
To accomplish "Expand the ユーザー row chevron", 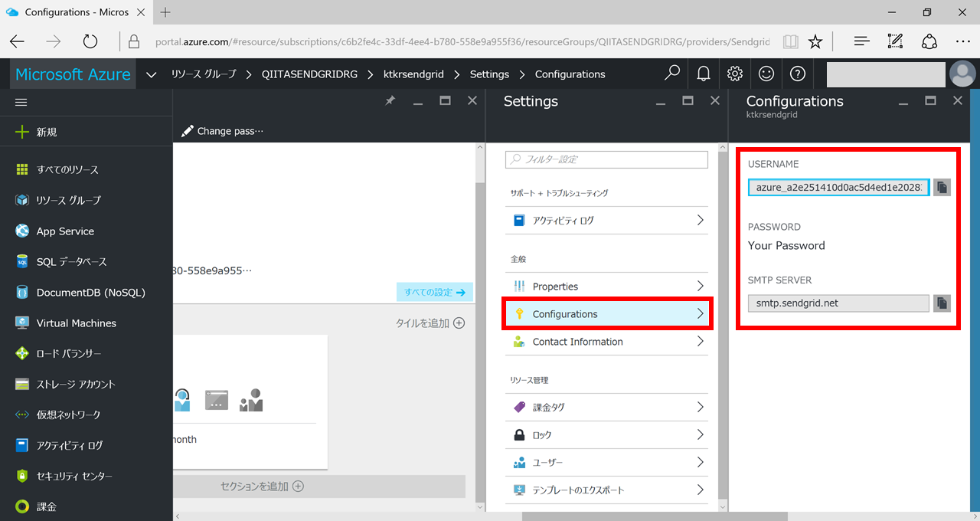I will (x=700, y=462).
